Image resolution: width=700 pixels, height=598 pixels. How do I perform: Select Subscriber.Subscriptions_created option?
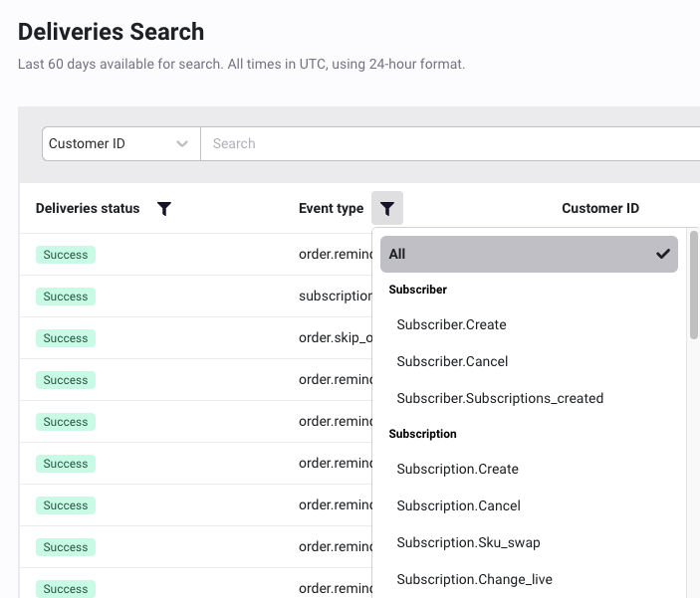tap(500, 398)
